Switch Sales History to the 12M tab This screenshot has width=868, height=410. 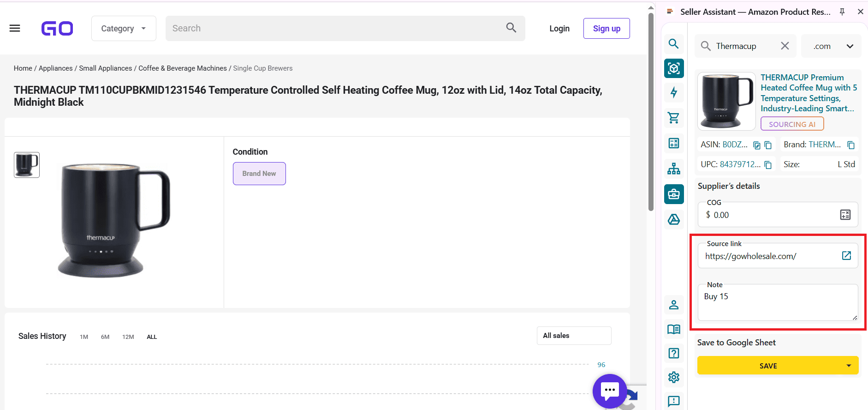pyautogui.click(x=128, y=337)
